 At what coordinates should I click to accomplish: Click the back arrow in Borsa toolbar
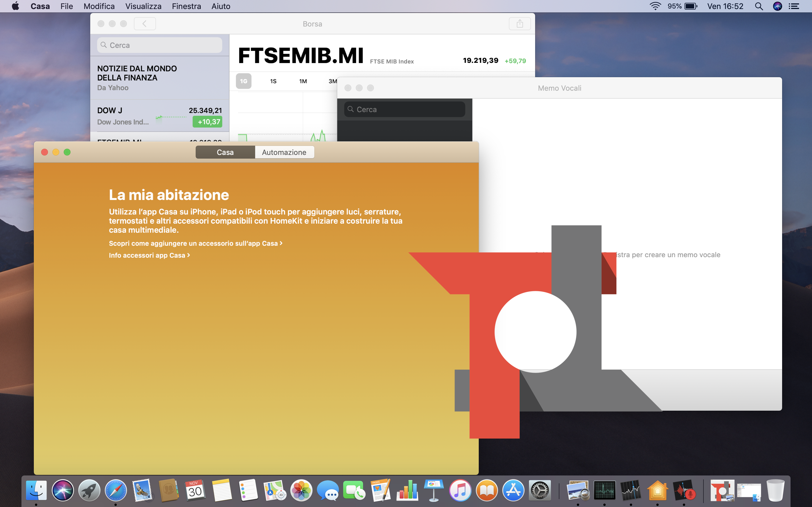pos(145,24)
